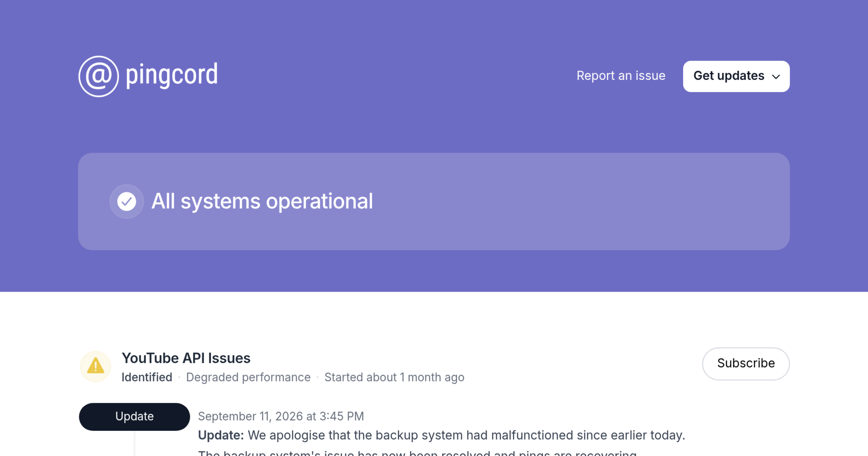Click the vertical timeline line below Update
The image size is (868, 456).
pyautogui.click(x=134, y=443)
